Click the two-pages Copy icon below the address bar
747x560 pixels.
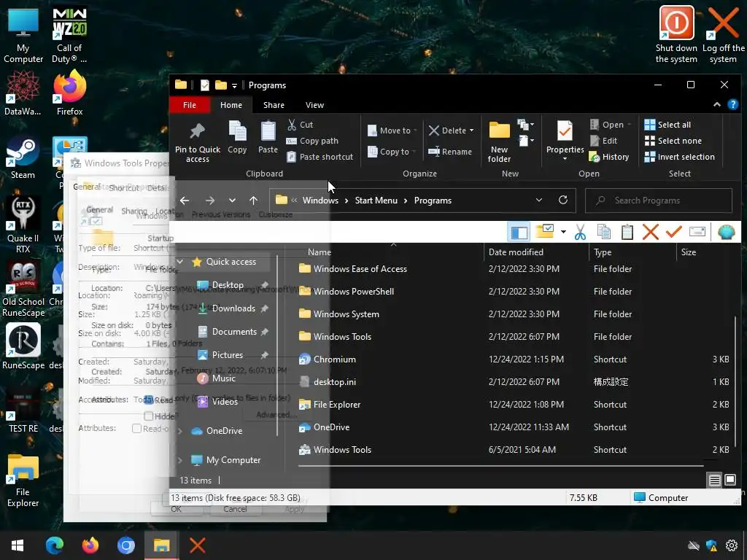tap(603, 233)
